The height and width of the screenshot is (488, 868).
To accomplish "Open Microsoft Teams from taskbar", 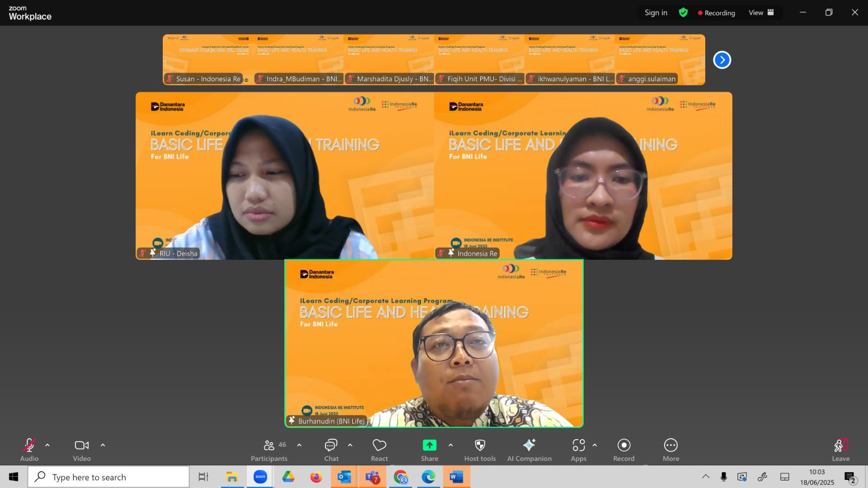I will click(373, 477).
